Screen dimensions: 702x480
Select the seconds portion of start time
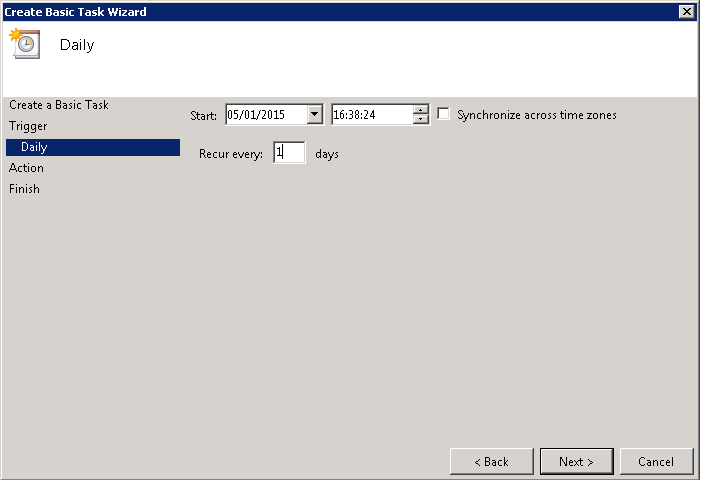368,115
